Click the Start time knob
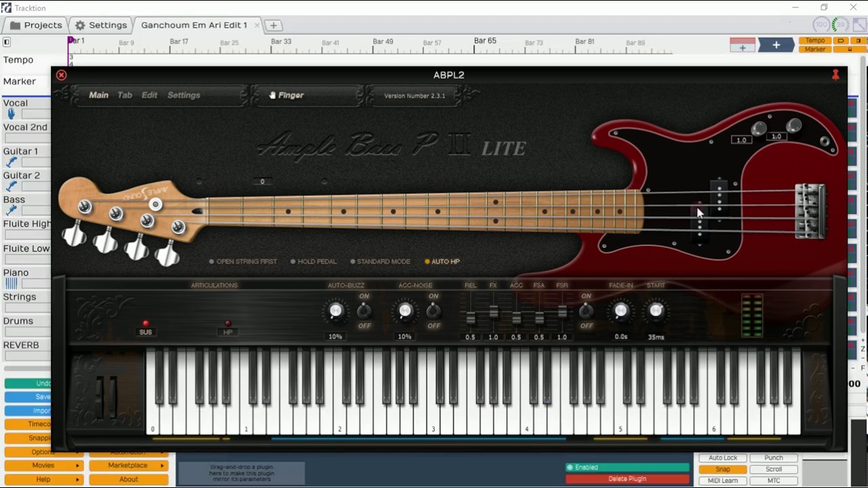 point(656,311)
